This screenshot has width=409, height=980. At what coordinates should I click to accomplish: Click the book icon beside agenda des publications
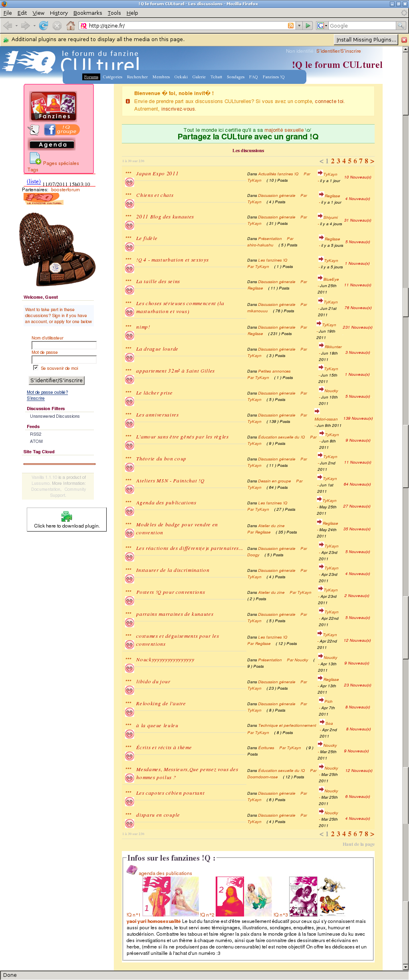pos(132,870)
